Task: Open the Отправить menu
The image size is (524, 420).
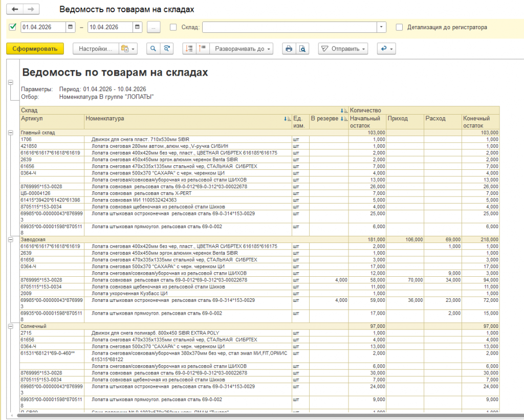Action: pos(343,49)
